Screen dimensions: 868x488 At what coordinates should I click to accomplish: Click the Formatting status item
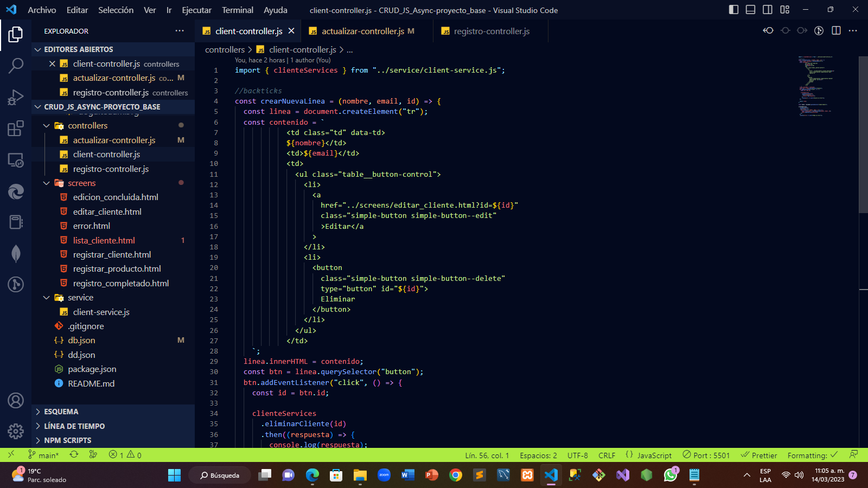[812, 455]
